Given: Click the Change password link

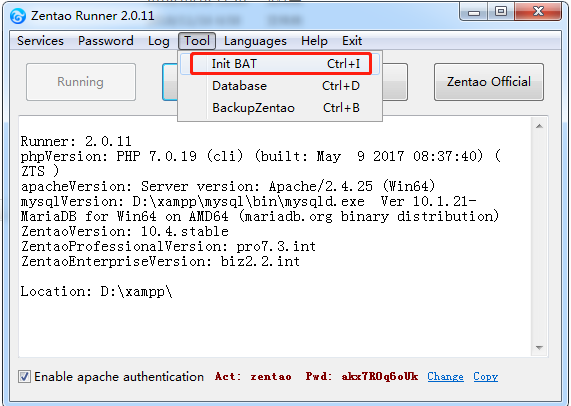Looking at the screenshot, I should point(445,377).
